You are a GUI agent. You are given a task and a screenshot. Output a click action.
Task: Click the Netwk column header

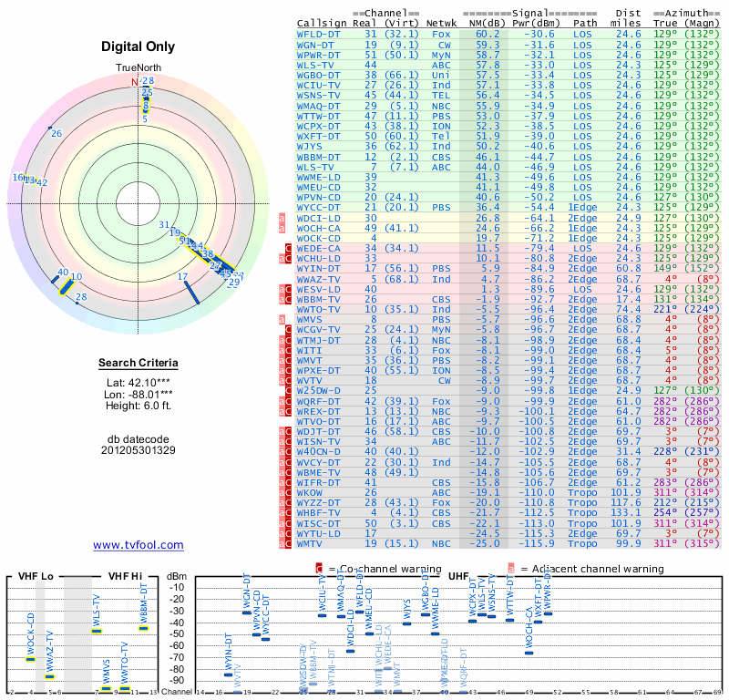[x=441, y=24]
